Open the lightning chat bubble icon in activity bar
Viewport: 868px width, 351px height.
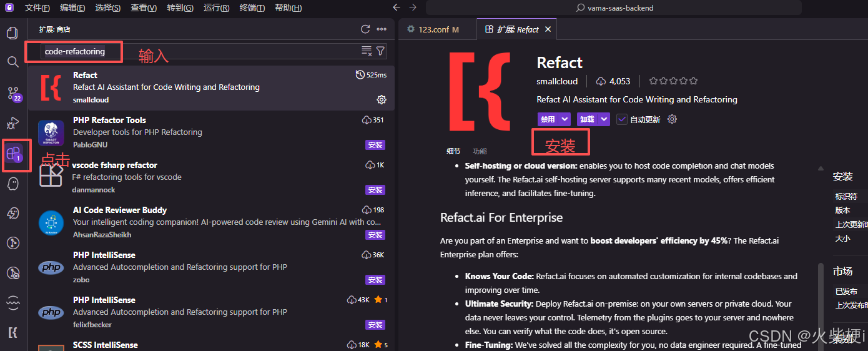pos(12,214)
